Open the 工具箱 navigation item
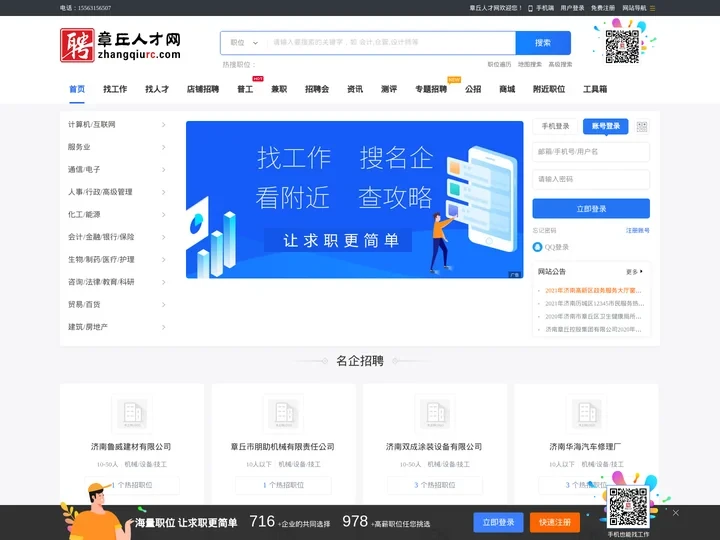720x540 pixels. (595, 89)
